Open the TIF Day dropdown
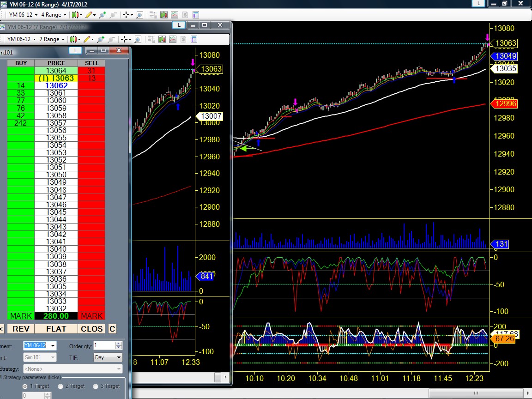Screen dimensions: 532x399 click(x=119, y=357)
